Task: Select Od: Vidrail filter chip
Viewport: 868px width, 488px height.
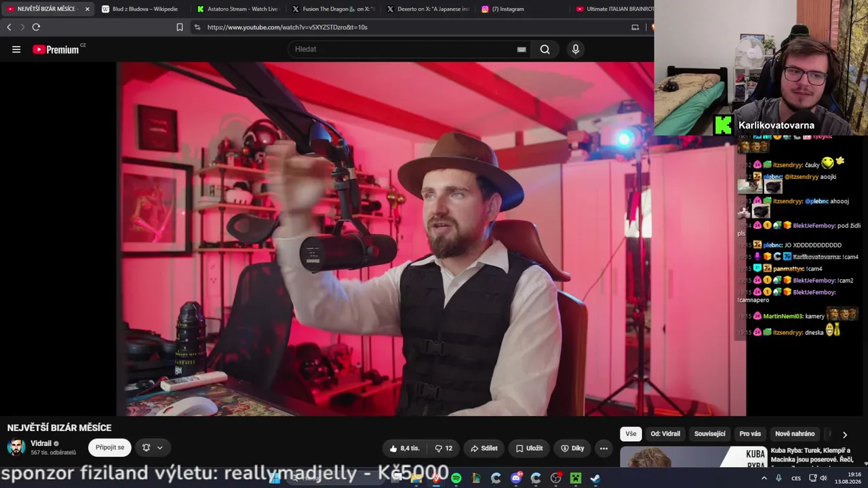Action: tap(665, 434)
